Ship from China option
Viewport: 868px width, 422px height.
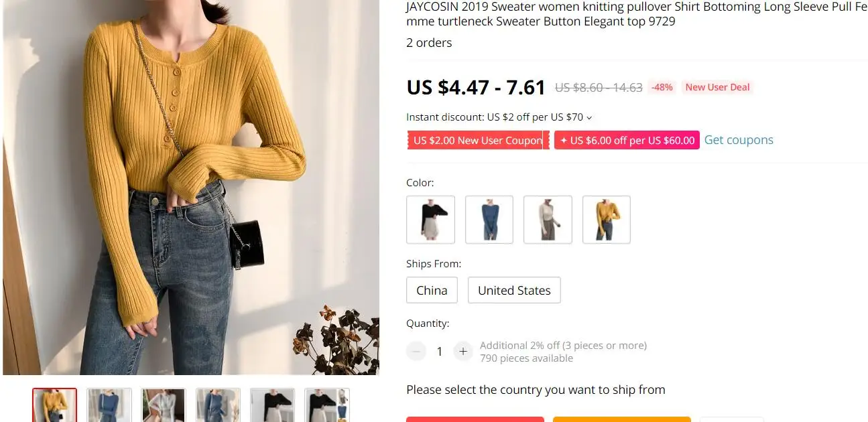coord(432,290)
